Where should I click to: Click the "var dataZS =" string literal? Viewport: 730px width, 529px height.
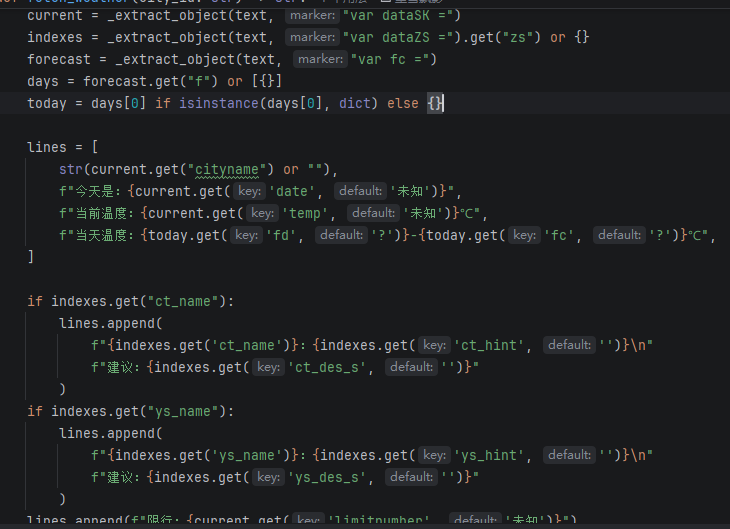[398, 37]
